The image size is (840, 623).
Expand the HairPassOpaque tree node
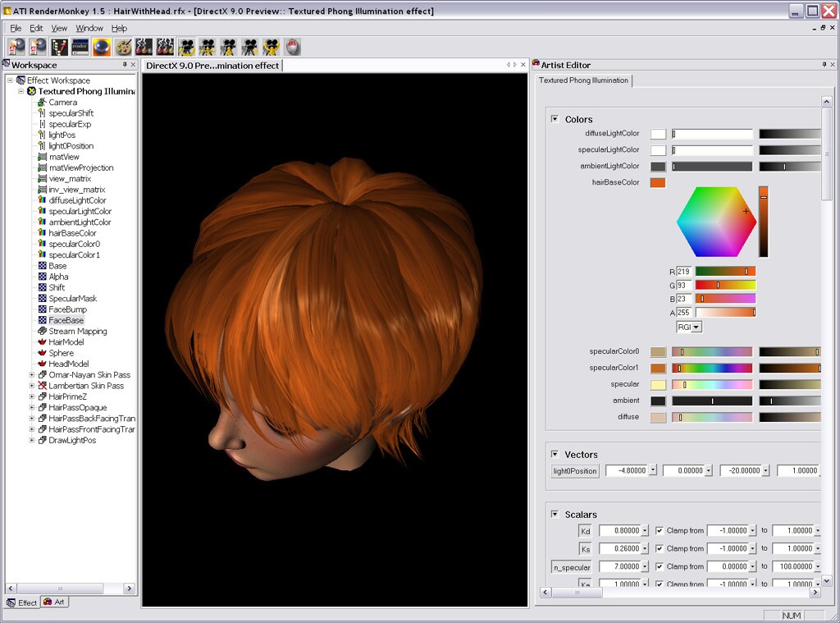tap(32, 408)
